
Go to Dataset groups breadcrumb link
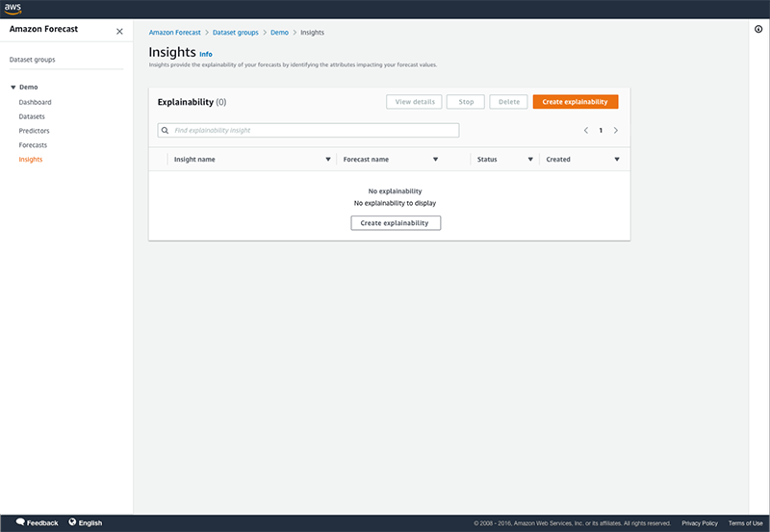coord(235,33)
